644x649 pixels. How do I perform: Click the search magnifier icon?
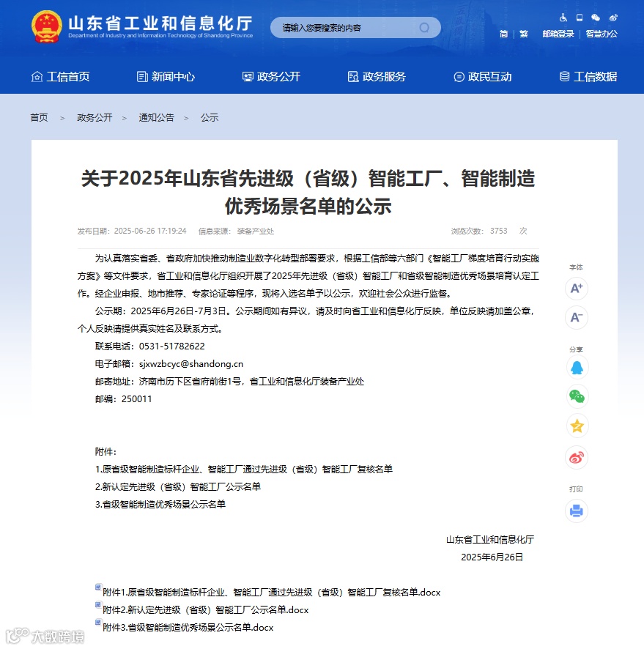tap(424, 28)
